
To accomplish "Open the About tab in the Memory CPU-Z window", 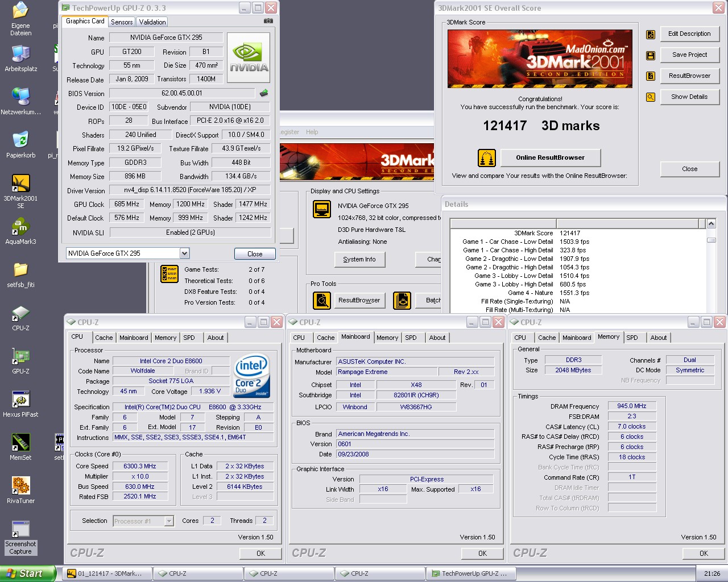I will (659, 338).
